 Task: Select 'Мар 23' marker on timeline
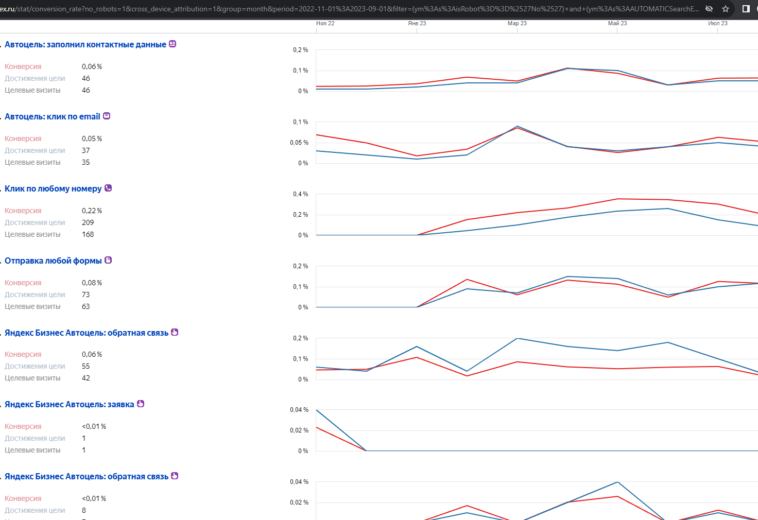tap(517, 23)
